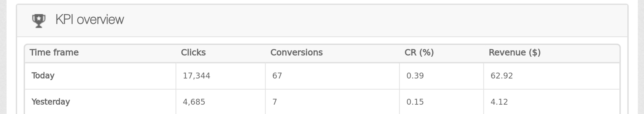The image size is (644, 114).
Task: Click today's revenue value 62.92
Action: click(x=502, y=76)
